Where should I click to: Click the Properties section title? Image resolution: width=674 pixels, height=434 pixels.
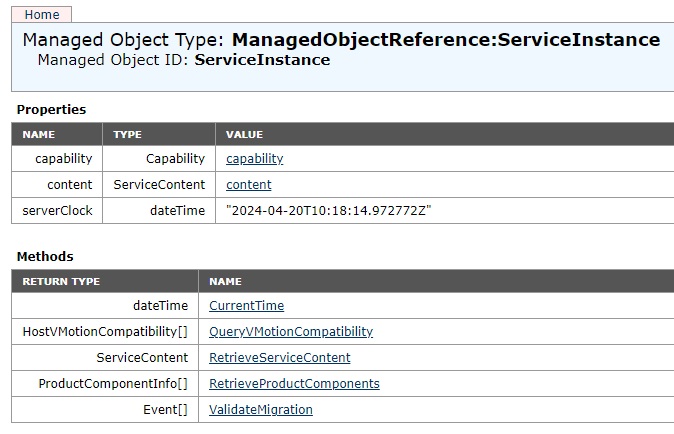tap(51, 110)
